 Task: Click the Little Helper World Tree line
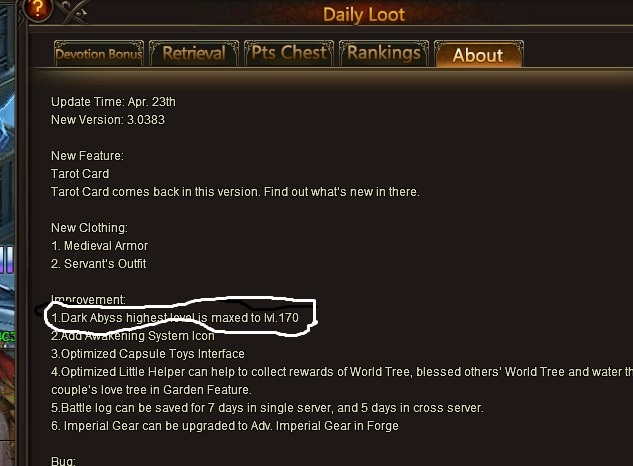pyautogui.click(x=342, y=380)
